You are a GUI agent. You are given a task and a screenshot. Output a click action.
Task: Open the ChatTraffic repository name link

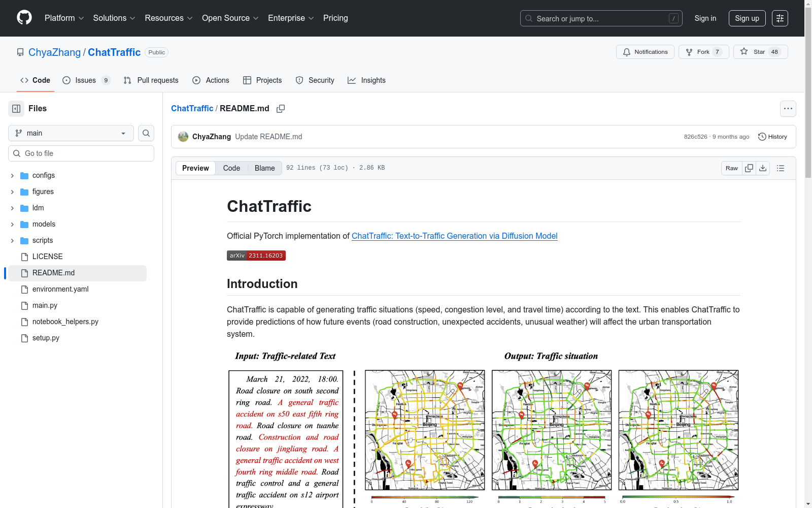(x=114, y=52)
